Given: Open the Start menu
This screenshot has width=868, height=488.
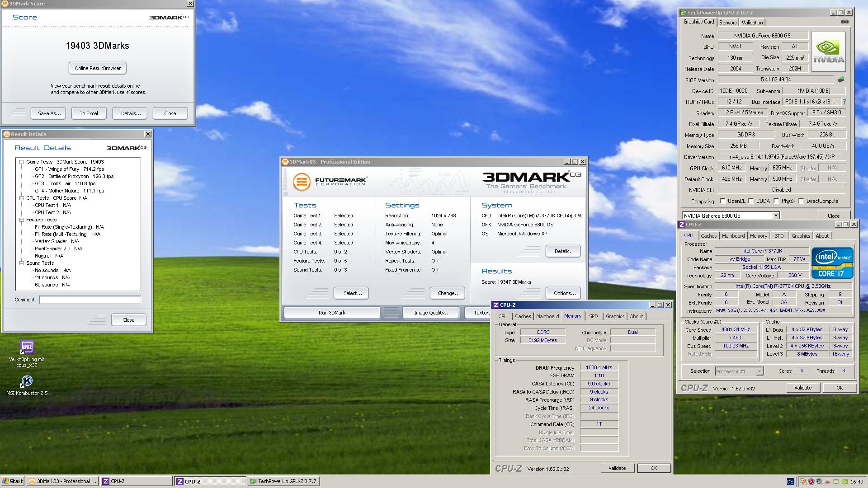Looking at the screenshot, I should coord(13,481).
